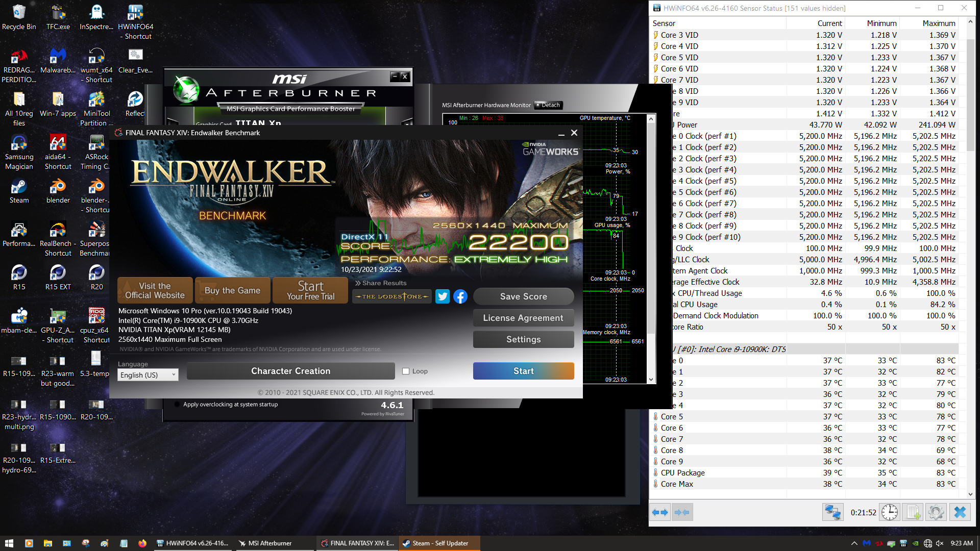The image size is (980, 551).
Task: Select the Core 3 VID sensor row
Action: click(804, 35)
